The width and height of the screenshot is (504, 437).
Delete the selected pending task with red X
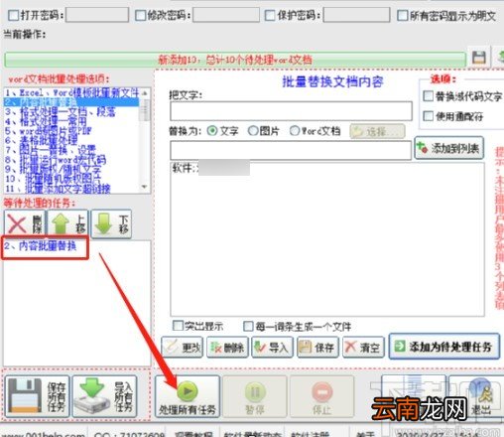coord(25,223)
